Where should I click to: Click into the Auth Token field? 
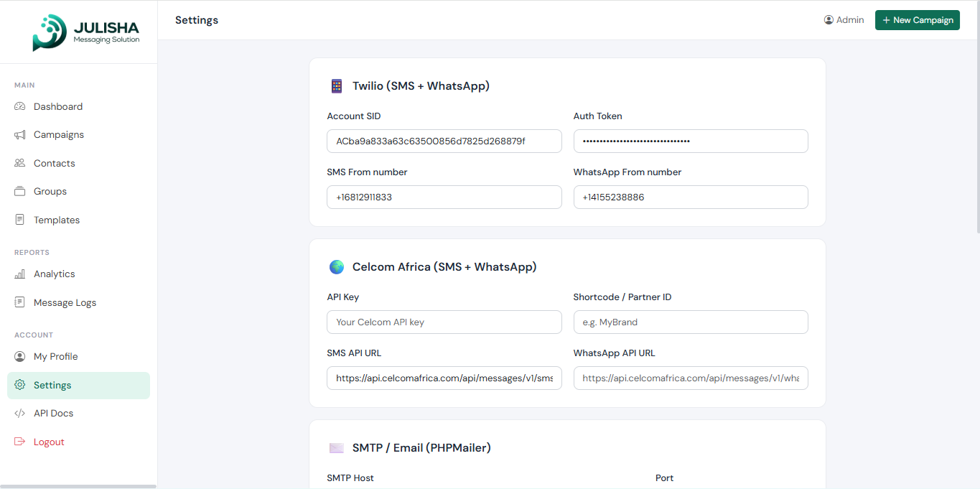tap(690, 141)
